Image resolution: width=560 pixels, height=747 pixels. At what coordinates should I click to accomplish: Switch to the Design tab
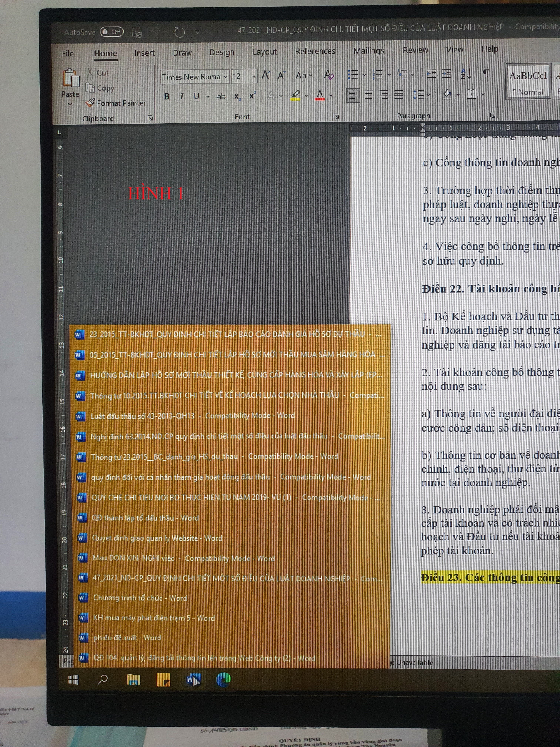(222, 52)
